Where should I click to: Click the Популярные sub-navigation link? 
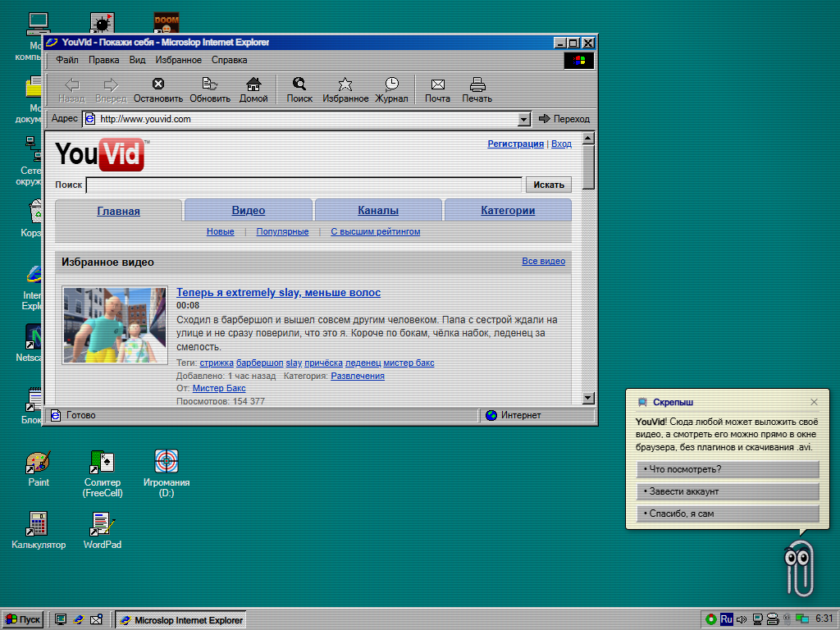coord(282,231)
